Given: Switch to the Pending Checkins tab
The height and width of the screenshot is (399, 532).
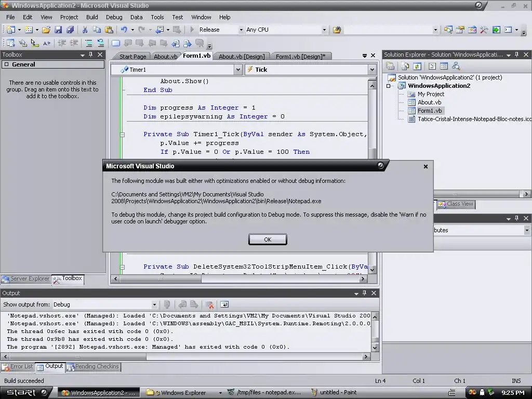Looking at the screenshot, I should click(94, 367).
